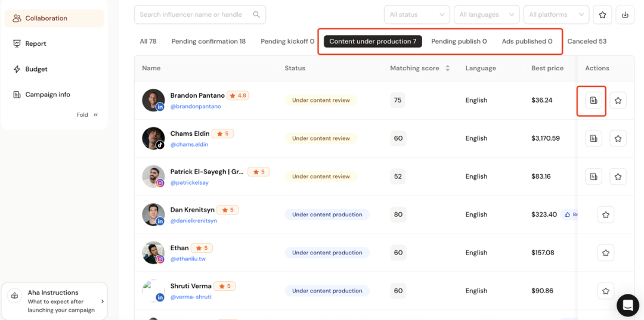The width and height of the screenshot is (644, 320).
Task: Open the All platforms dropdown
Action: coord(556,15)
